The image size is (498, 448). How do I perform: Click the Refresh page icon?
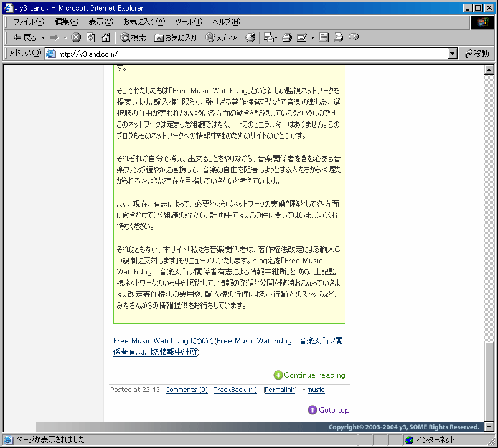coord(91,38)
